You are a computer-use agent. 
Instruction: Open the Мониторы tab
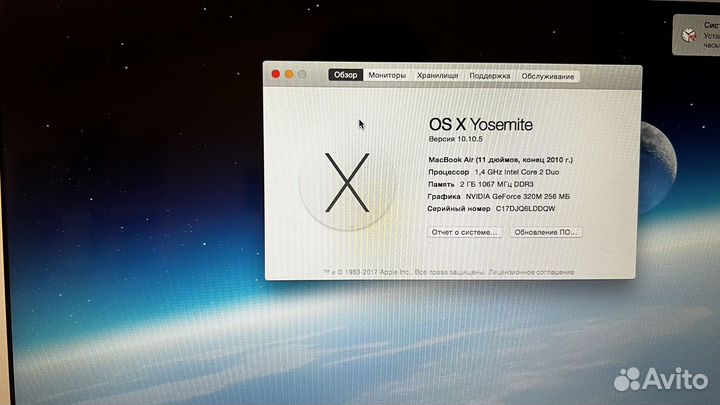click(387, 75)
